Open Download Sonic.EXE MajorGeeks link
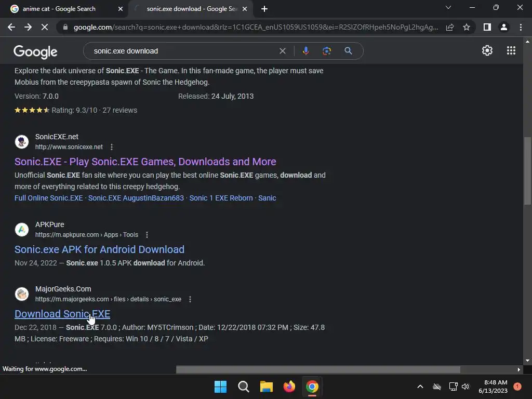This screenshot has width=532, height=399. tap(62, 314)
